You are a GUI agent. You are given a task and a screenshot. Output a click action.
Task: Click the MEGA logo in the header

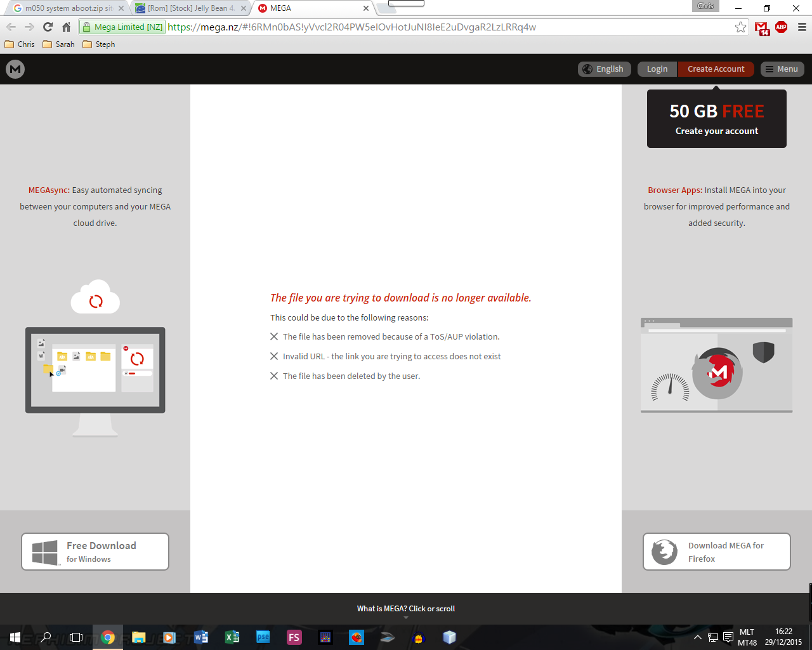pyautogui.click(x=15, y=69)
